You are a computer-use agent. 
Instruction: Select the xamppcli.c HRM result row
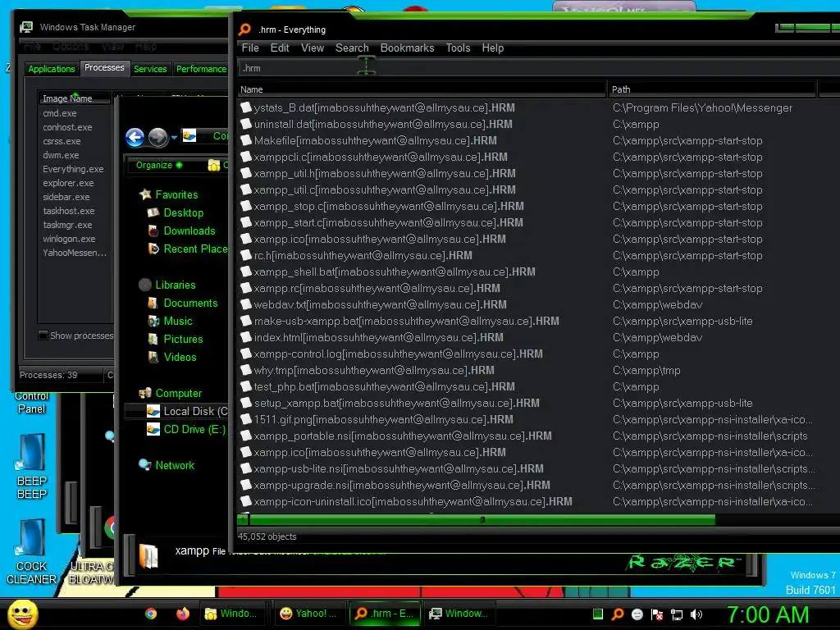381,157
